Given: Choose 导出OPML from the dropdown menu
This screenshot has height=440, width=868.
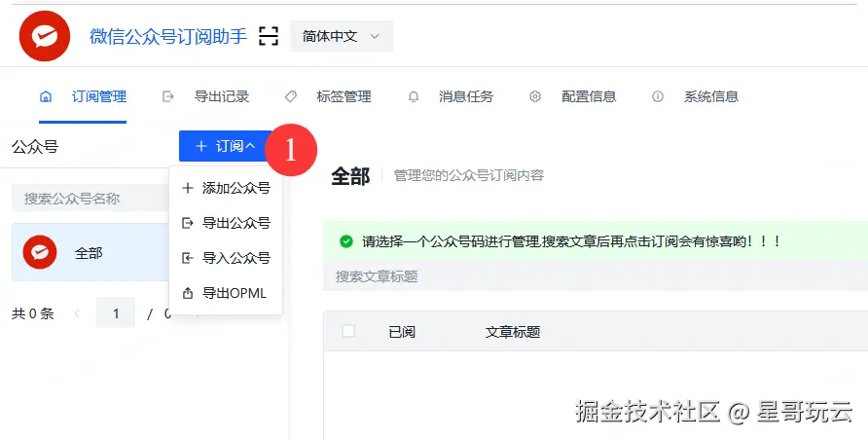Looking at the screenshot, I should (x=226, y=293).
